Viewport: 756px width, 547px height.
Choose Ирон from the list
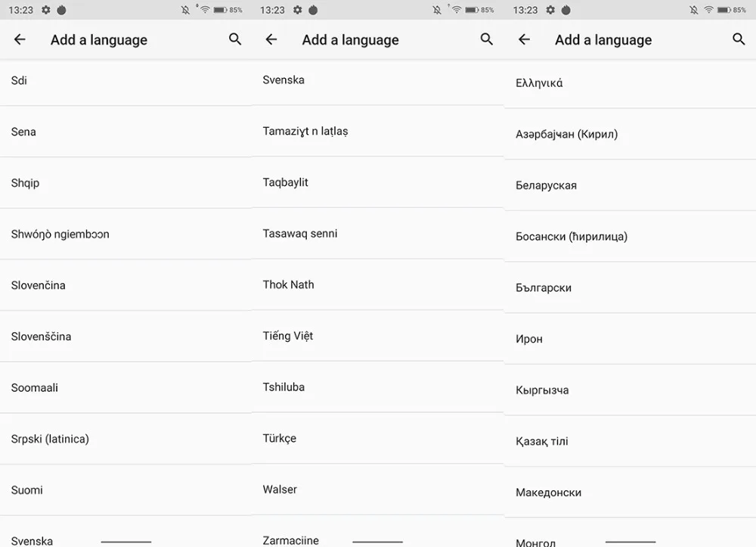(630, 339)
